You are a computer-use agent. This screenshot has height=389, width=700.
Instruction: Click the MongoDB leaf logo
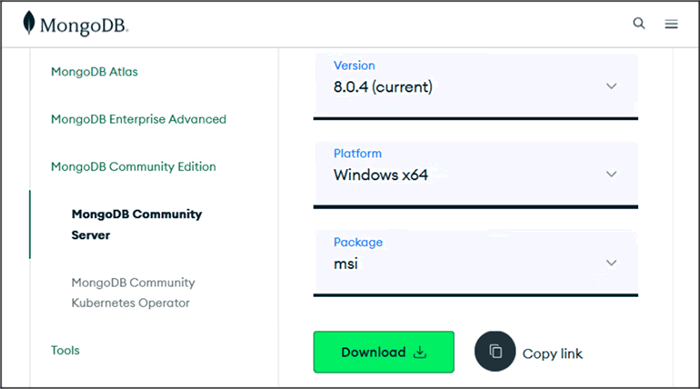click(x=29, y=22)
